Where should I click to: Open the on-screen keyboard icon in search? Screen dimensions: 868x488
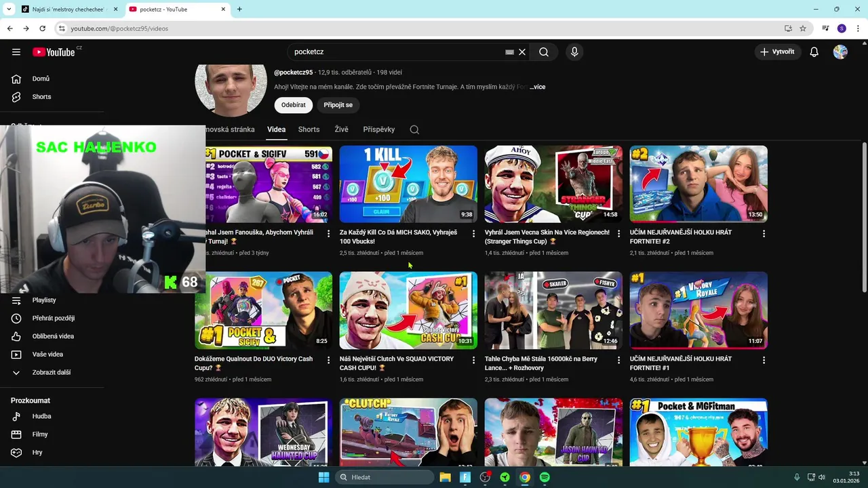click(509, 52)
